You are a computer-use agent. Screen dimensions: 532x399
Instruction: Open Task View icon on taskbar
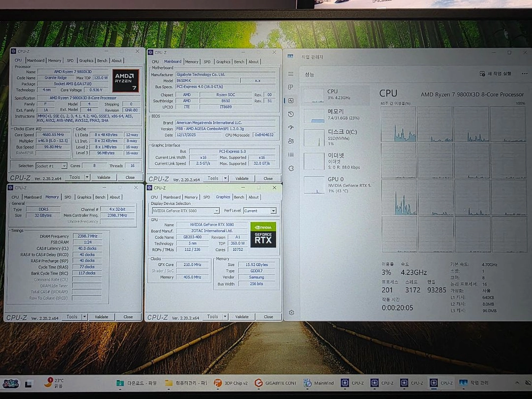tap(29, 384)
